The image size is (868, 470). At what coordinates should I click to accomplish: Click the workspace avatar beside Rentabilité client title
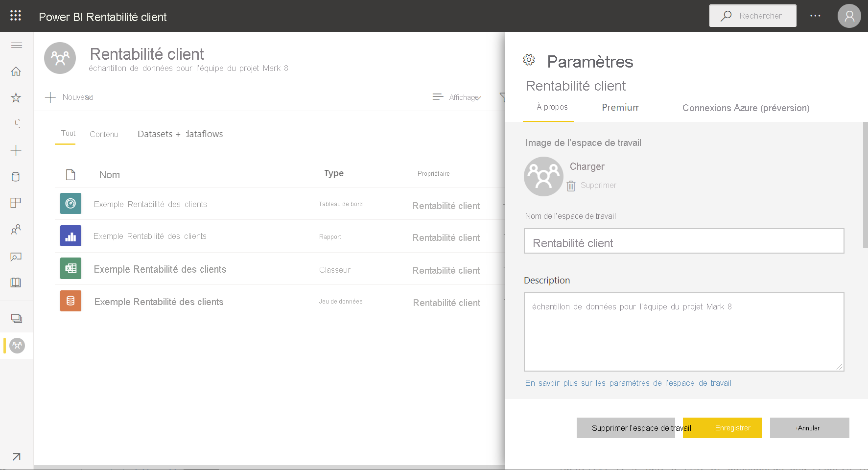tap(60, 58)
